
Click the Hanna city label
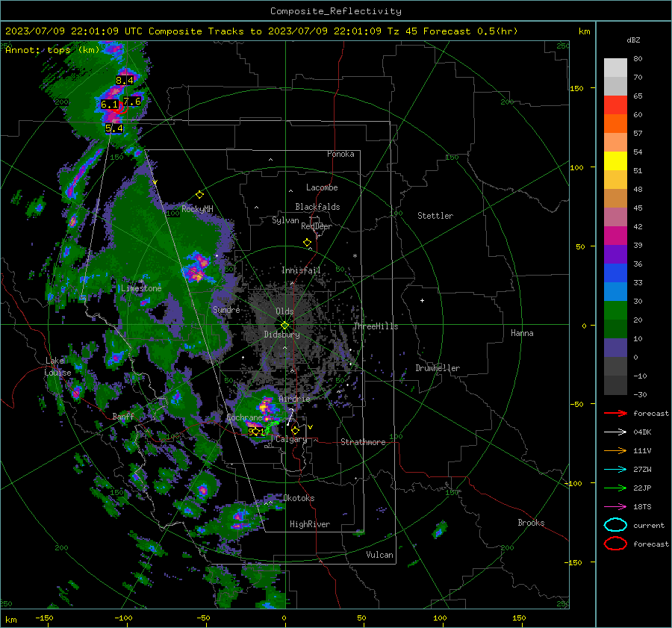522,333
